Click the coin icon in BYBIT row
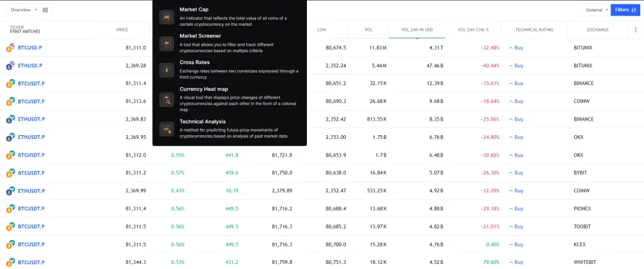The height and width of the screenshot is (269, 644). [10, 172]
